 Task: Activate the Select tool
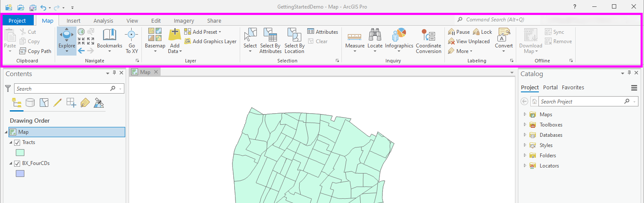(x=250, y=41)
